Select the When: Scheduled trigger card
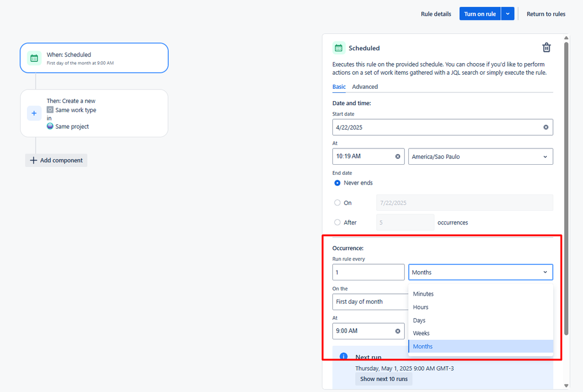The image size is (583, 392). (x=94, y=58)
